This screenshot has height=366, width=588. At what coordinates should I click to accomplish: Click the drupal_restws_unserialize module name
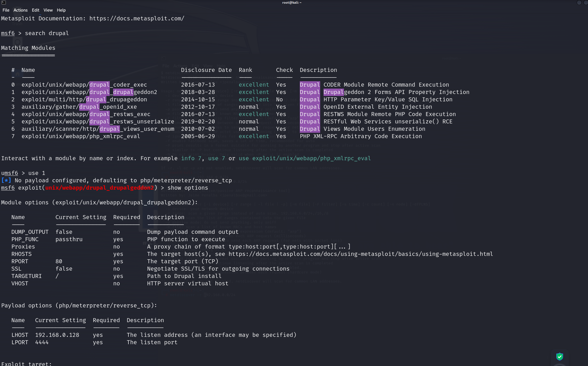tap(98, 121)
